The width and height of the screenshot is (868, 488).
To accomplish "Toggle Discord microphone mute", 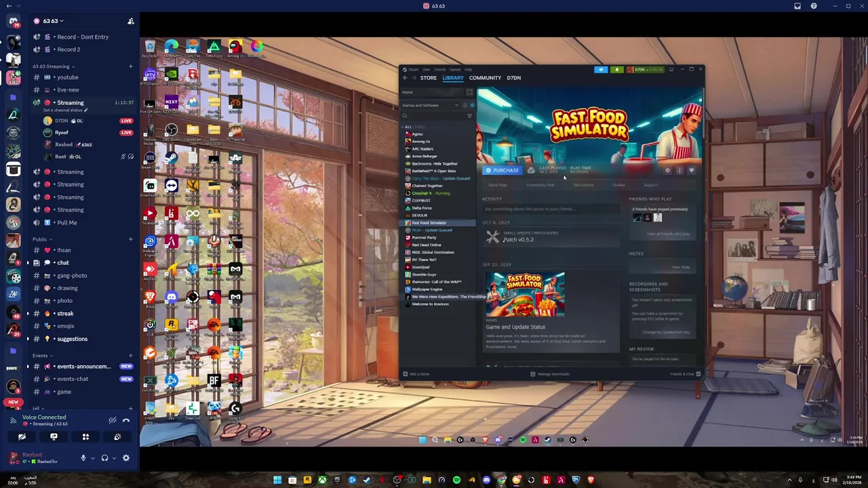I will 83,459.
